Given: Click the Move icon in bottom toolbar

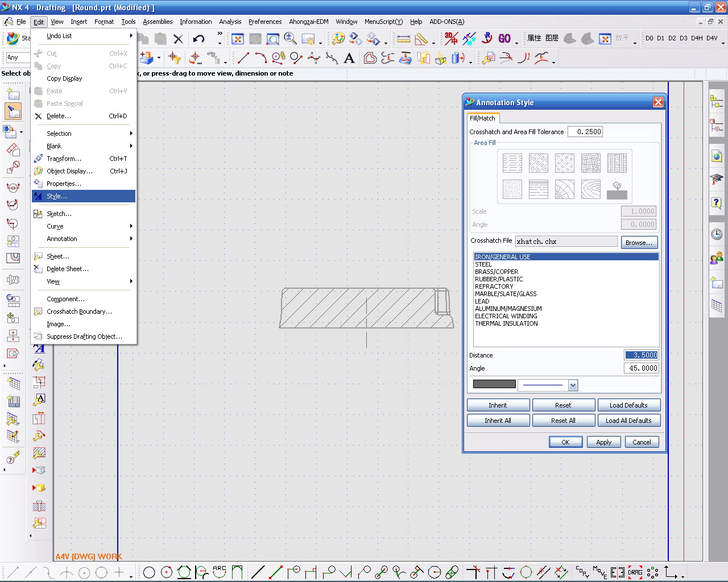Looking at the screenshot, I should pyautogui.click(x=599, y=572).
